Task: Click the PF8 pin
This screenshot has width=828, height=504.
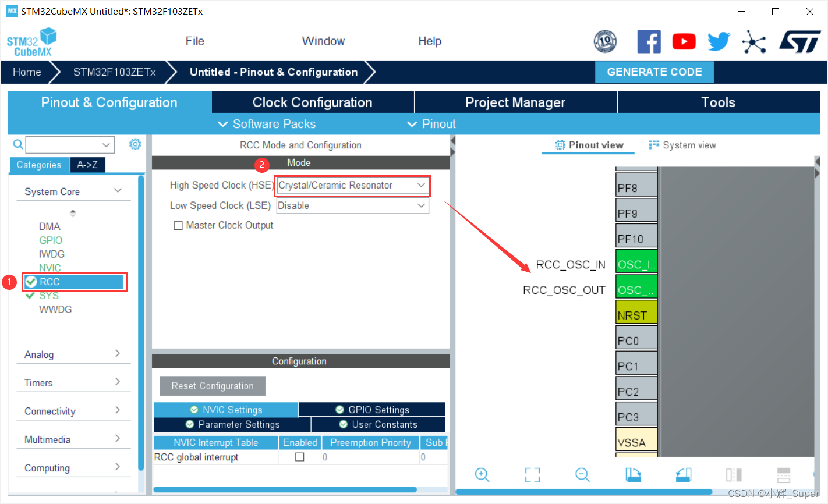Action: tap(636, 184)
